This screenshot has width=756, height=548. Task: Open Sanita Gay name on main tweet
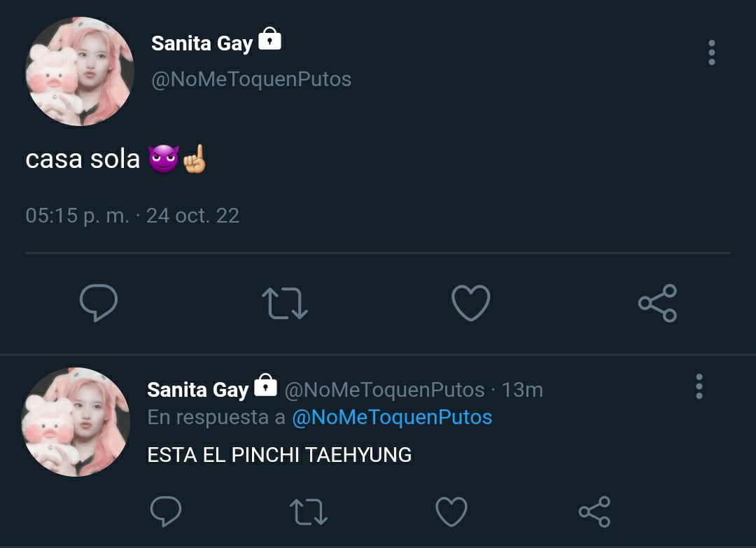(x=202, y=43)
